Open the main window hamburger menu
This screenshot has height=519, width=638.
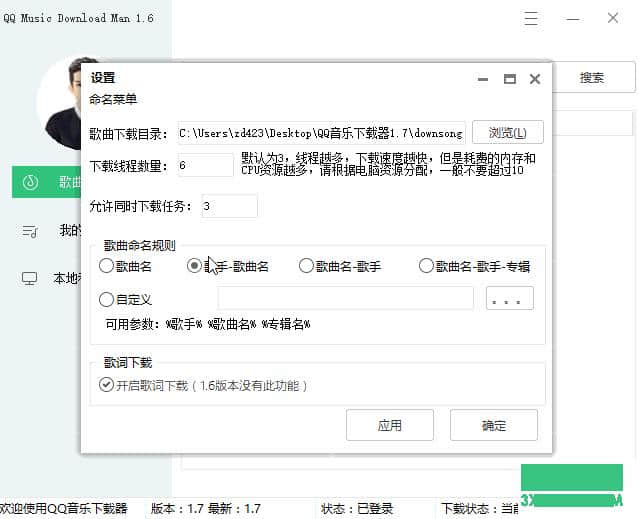tap(531, 18)
